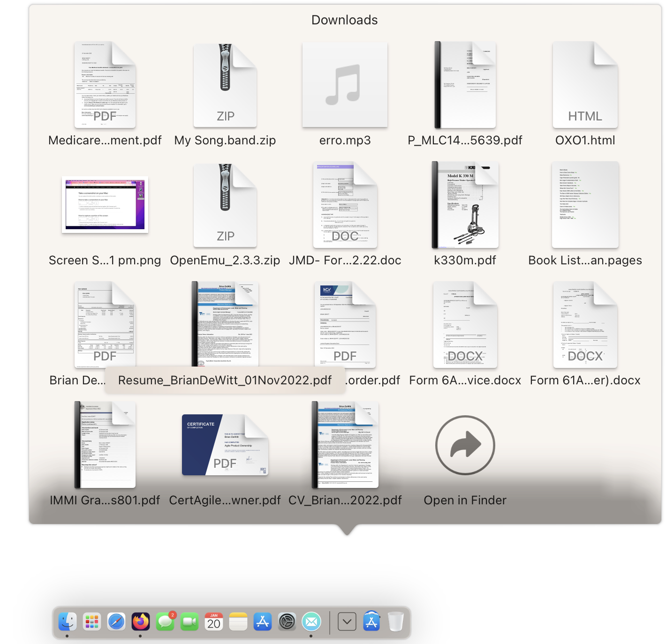This screenshot has height=644, width=666.
Task: Open the OXO1.html file
Action: [x=585, y=85]
